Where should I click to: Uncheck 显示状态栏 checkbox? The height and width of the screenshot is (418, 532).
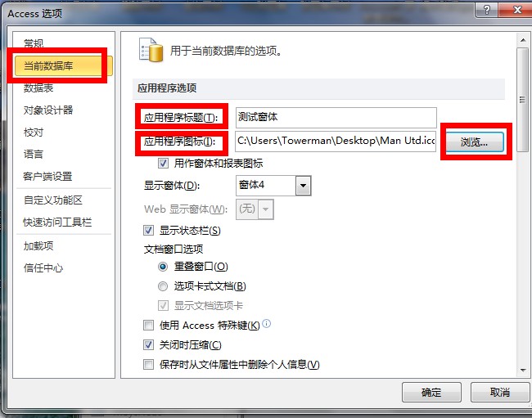click(x=148, y=231)
